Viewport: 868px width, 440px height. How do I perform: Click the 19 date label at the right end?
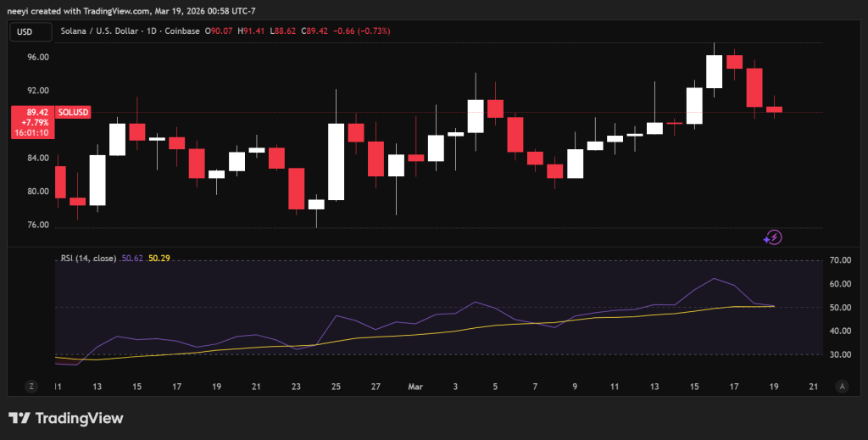(x=774, y=387)
